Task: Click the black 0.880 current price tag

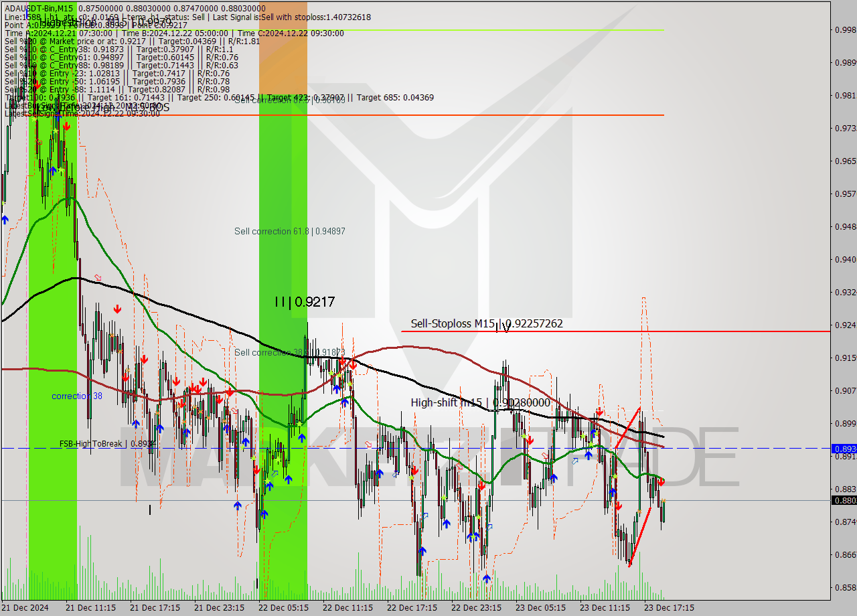Action: [x=844, y=500]
